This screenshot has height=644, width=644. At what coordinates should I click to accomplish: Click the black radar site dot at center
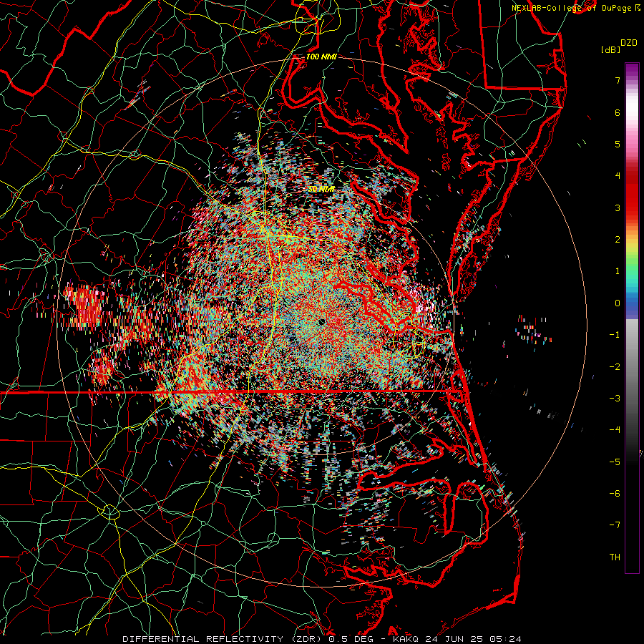point(321,321)
